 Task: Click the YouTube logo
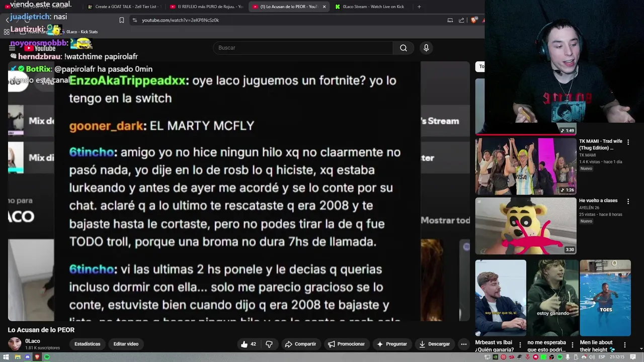[40, 48]
